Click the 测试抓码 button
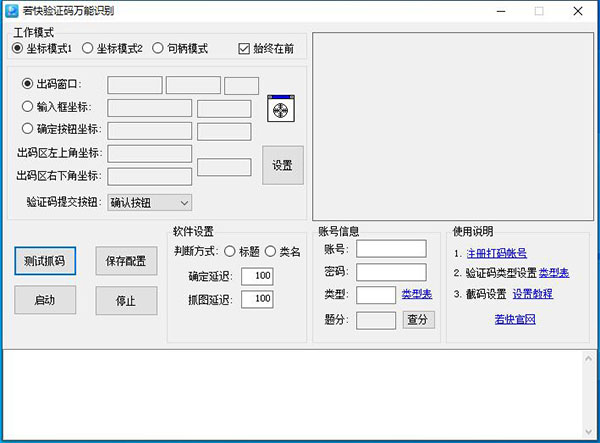This screenshot has width=600, height=443. tap(45, 261)
